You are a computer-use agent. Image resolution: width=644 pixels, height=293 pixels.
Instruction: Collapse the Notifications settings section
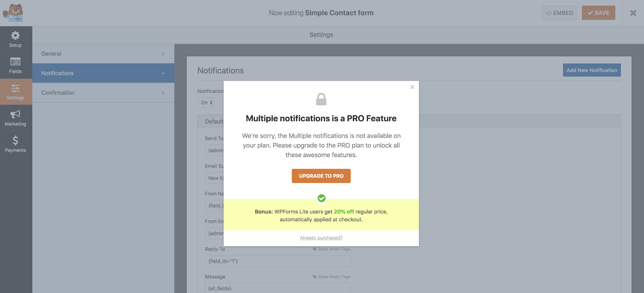(x=103, y=73)
